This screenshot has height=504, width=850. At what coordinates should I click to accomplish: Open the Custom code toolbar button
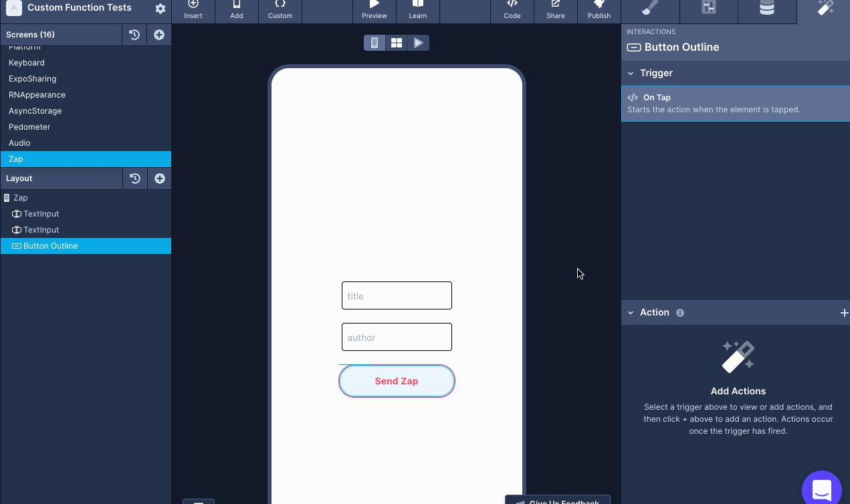click(x=280, y=10)
